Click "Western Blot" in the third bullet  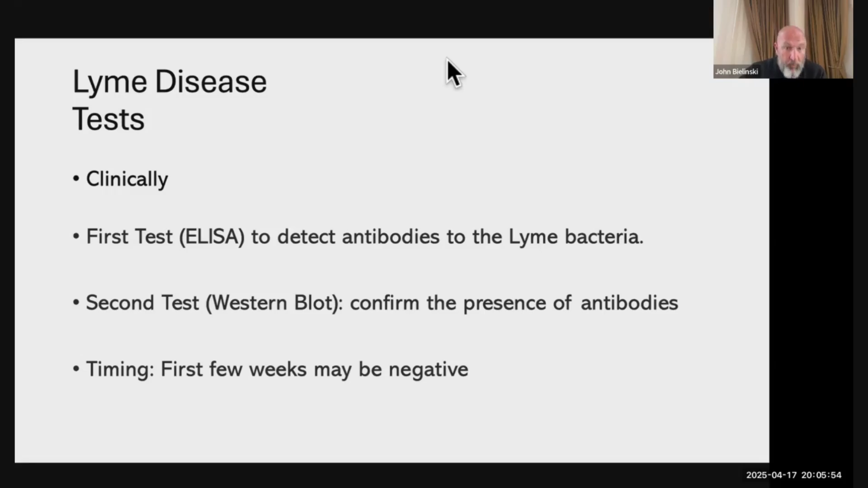pyautogui.click(x=272, y=303)
